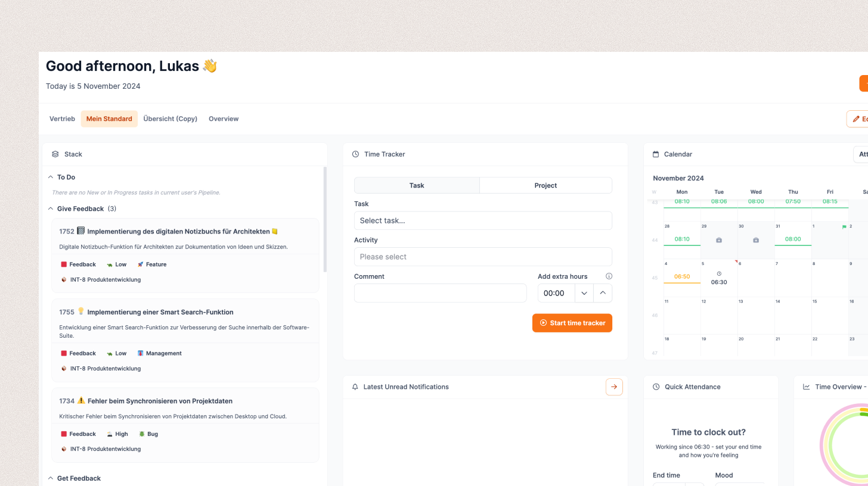This screenshot has height=486, width=868.
Task: Click the Edit dashboard pencil button
Action: (x=857, y=119)
